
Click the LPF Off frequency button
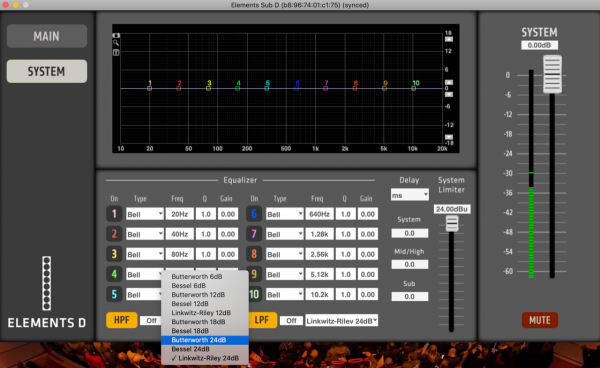pyautogui.click(x=291, y=321)
